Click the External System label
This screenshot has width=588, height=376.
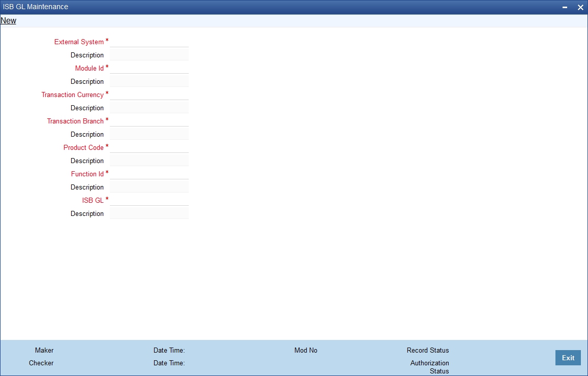pyautogui.click(x=79, y=42)
